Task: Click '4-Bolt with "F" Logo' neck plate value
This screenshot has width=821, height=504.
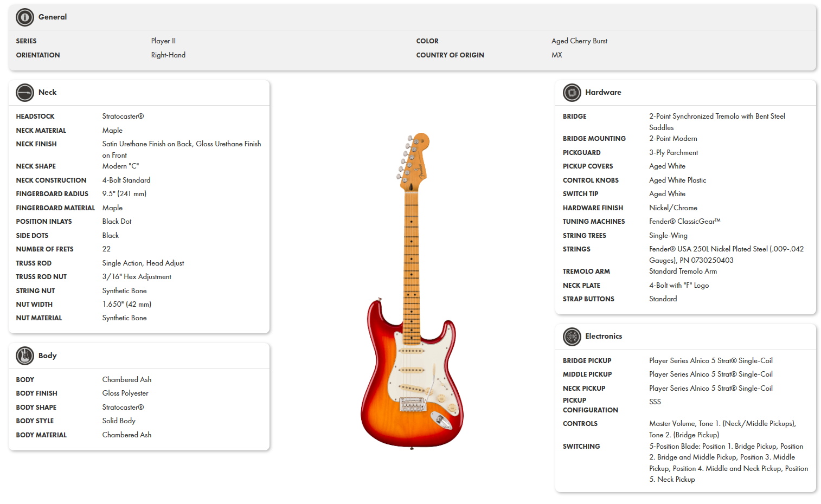Action: (679, 286)
